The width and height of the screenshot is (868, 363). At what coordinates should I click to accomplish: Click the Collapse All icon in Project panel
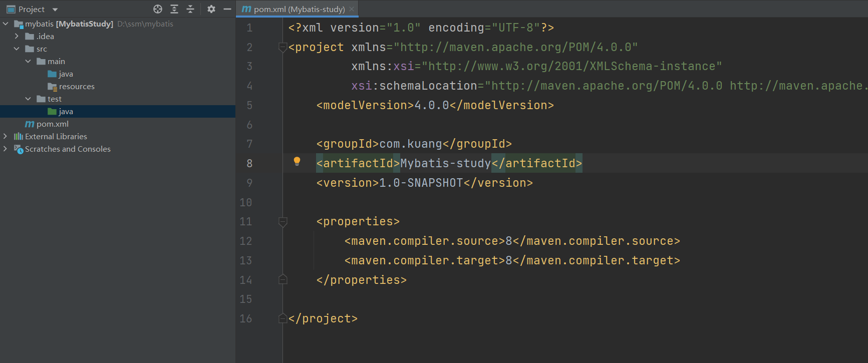(190, 9)
